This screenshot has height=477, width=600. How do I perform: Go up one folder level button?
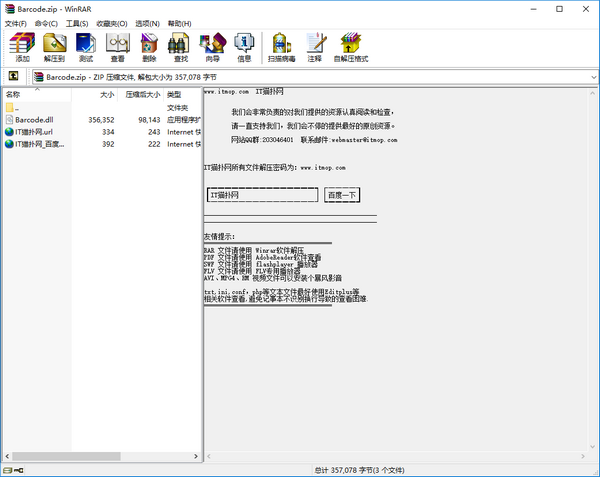tap(13, 76)
